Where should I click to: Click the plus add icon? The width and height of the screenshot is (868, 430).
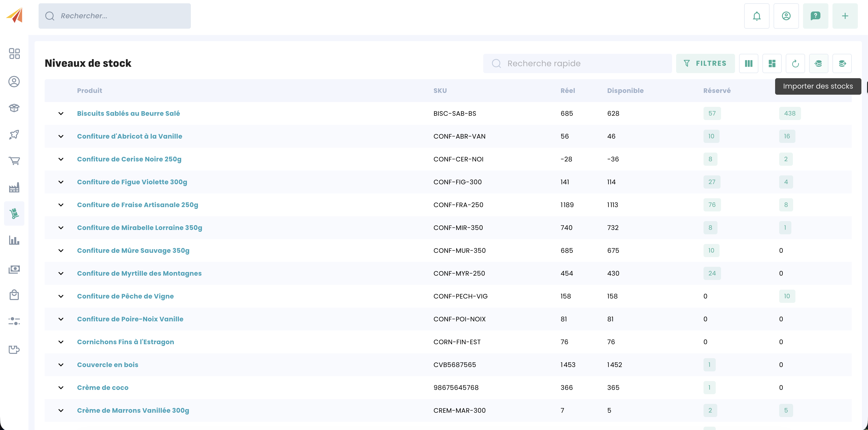click(x=845, y=16)
